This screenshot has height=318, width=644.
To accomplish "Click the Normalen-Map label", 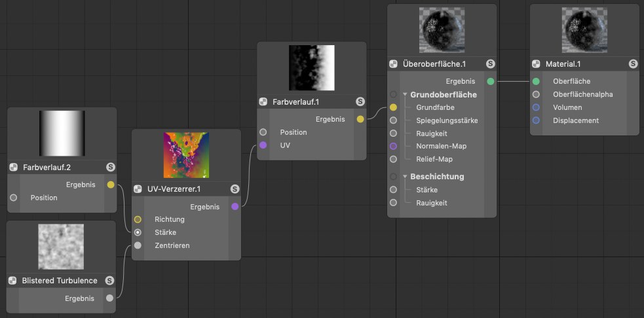I will (x=441, y=146).
